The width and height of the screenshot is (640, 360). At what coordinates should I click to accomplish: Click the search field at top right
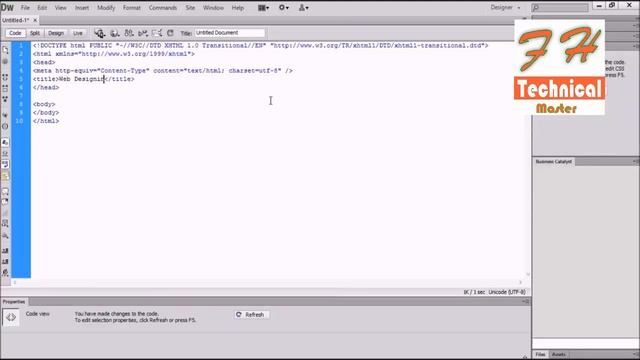pos(560,8)
